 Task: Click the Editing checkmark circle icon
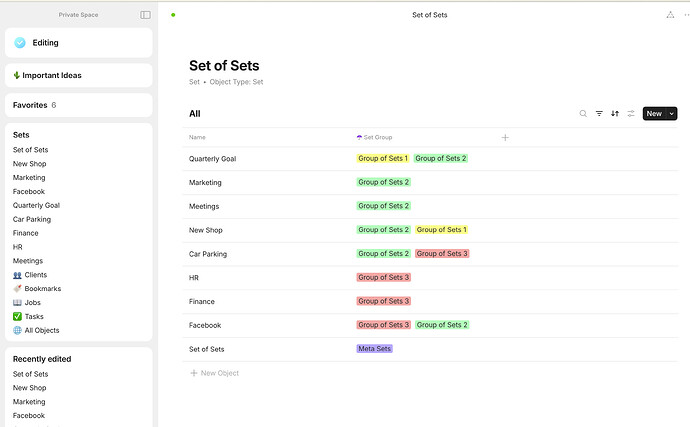[20, 43]
